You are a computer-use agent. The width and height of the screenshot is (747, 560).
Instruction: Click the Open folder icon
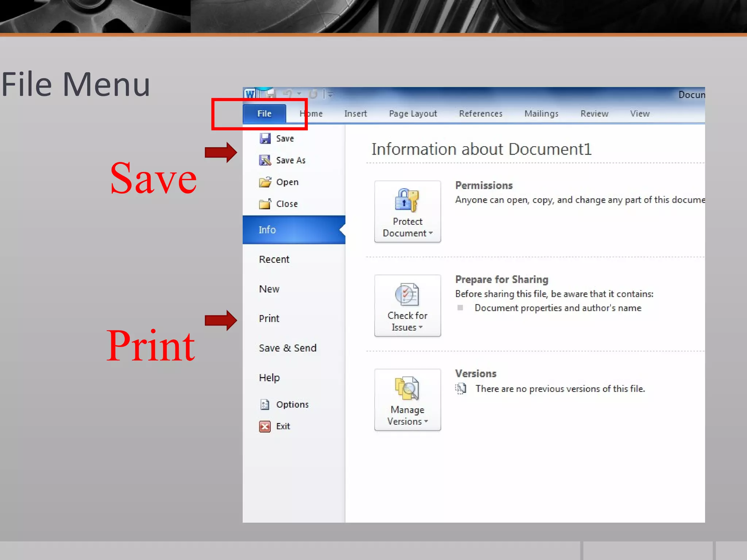click(x=265, y=182)
